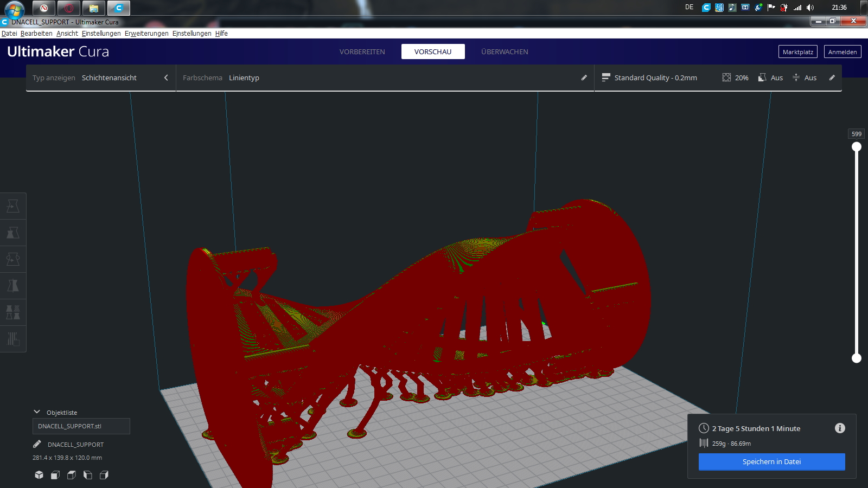Click the pencil icon in Farbschema panel
Image resolution: width=868 pixels, height=488 pixels.
pos(584,78)
